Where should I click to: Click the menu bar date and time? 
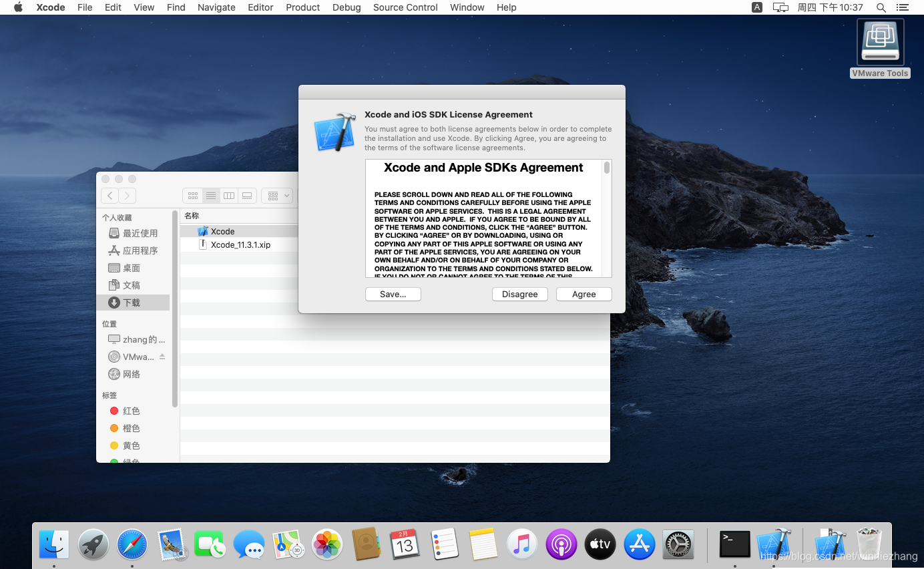click(x=831, y=7)
